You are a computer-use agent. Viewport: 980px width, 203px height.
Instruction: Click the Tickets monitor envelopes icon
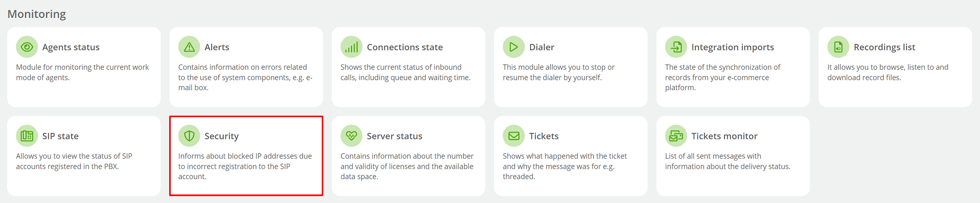click(676, 136)
